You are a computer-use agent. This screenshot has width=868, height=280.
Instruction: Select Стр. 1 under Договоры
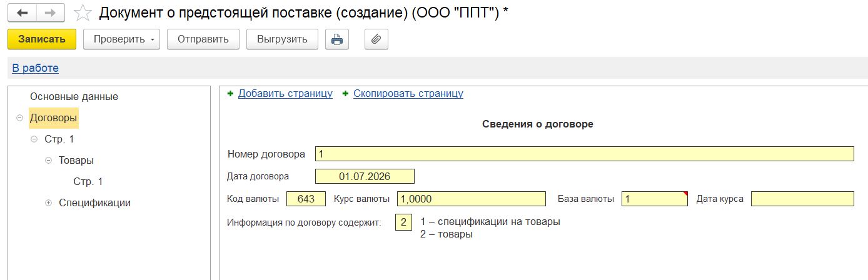click(x=59, y=139)
